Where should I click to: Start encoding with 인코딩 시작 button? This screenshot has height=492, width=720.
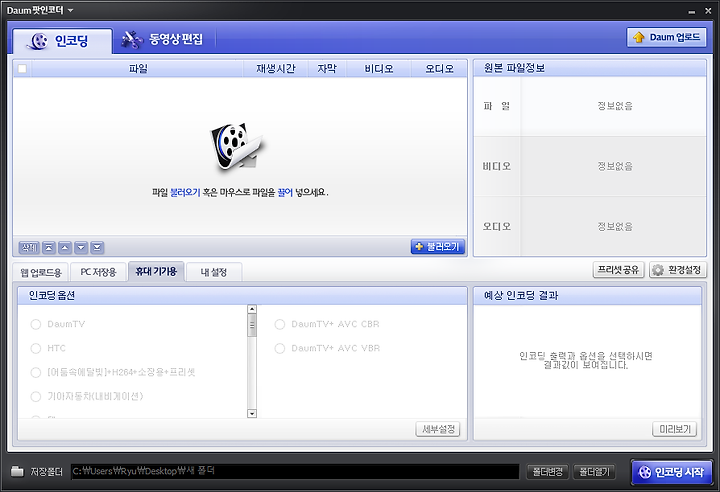click(671, 472)
